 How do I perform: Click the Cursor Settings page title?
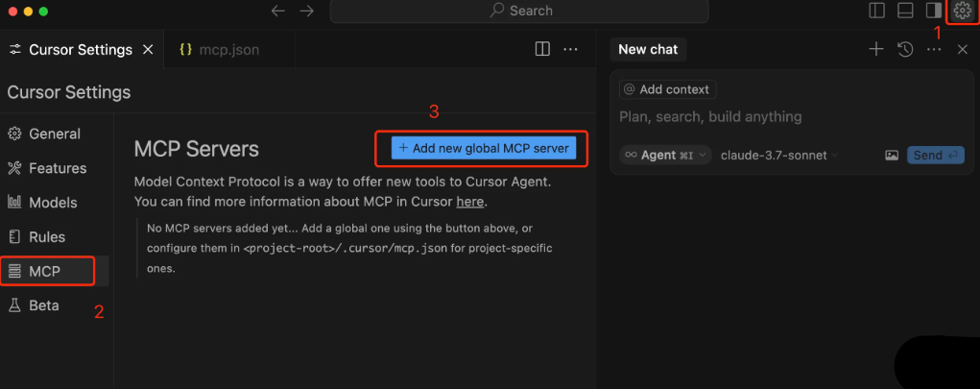coord(69,92)
